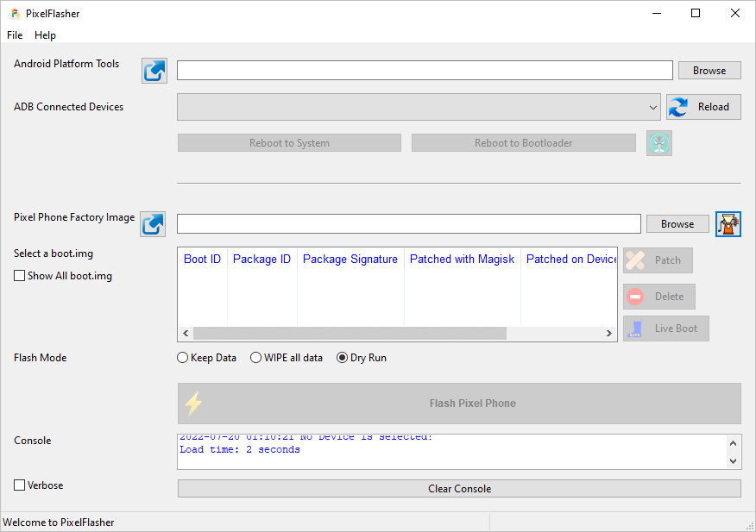Click boot list scroll left arrow
The height and width of the screenshot is (532, 756).
tap(186, 333)
